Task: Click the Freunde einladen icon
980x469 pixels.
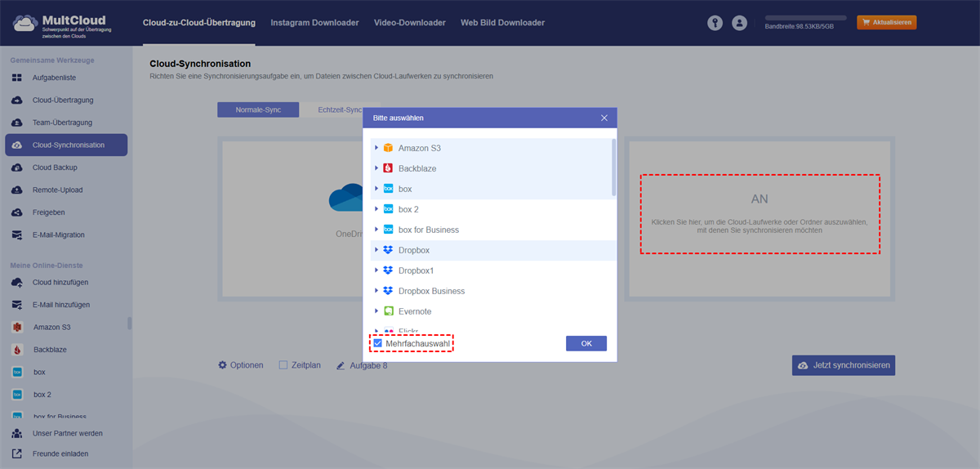Action: 16,453
